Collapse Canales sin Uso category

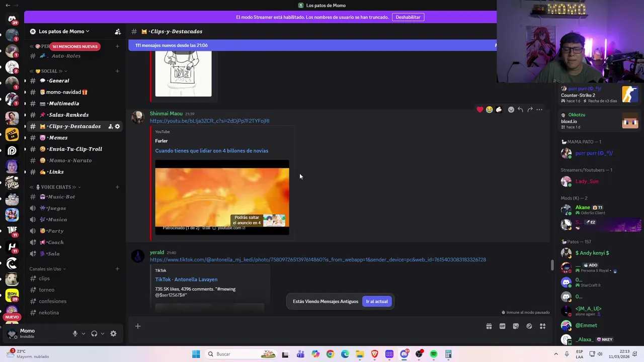pyautogui.click(x=48, y=269)
